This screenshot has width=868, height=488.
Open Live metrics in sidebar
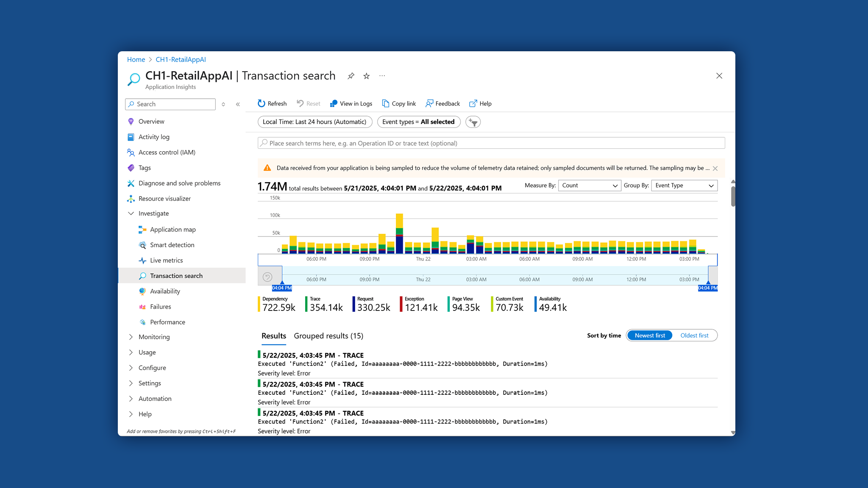click(x=166, y=261)
